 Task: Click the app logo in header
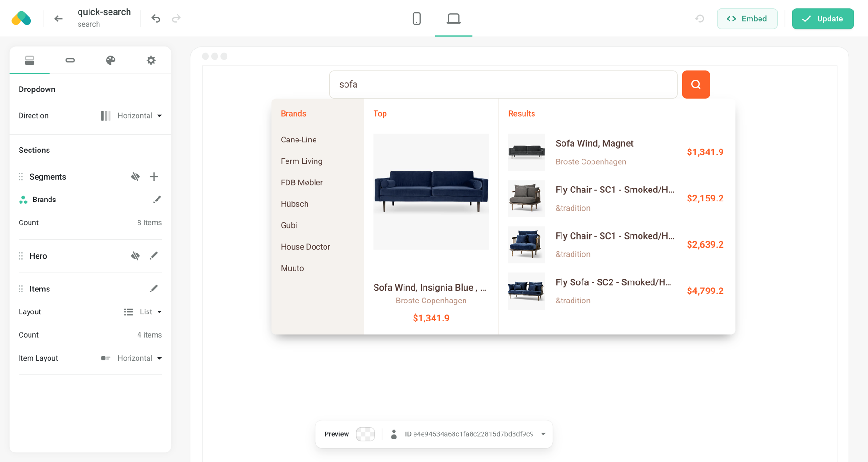coord(21,19)
